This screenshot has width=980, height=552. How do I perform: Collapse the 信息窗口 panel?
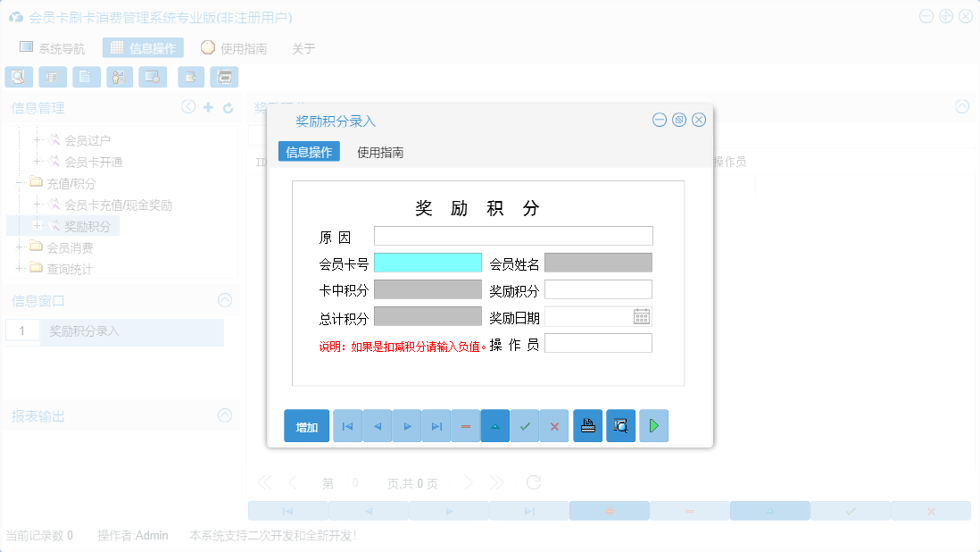click(224, 299)
